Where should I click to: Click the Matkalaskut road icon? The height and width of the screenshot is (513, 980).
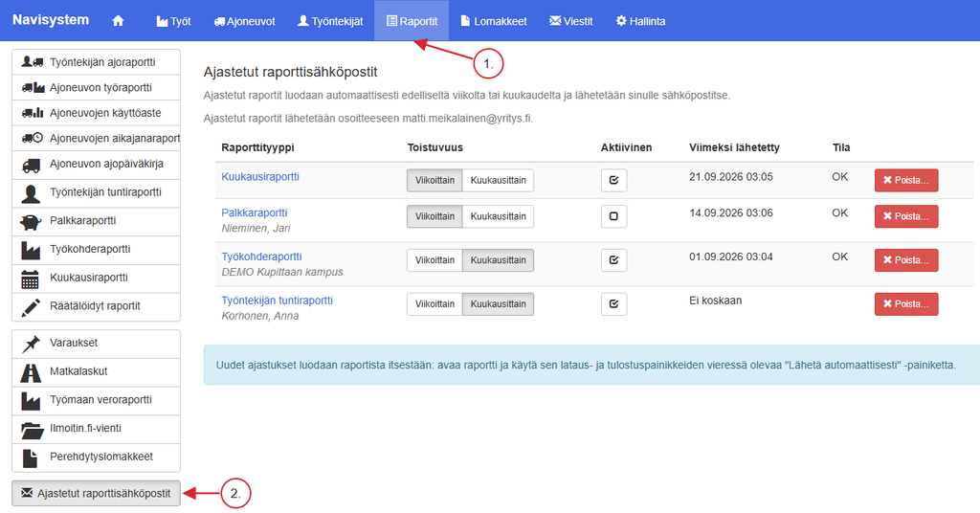coord(31,372)
